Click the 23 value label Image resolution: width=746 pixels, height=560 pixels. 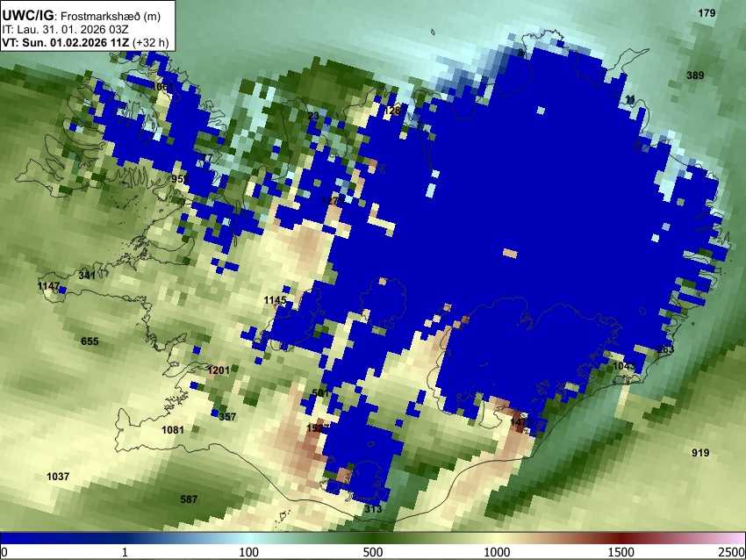click(313, 116)
